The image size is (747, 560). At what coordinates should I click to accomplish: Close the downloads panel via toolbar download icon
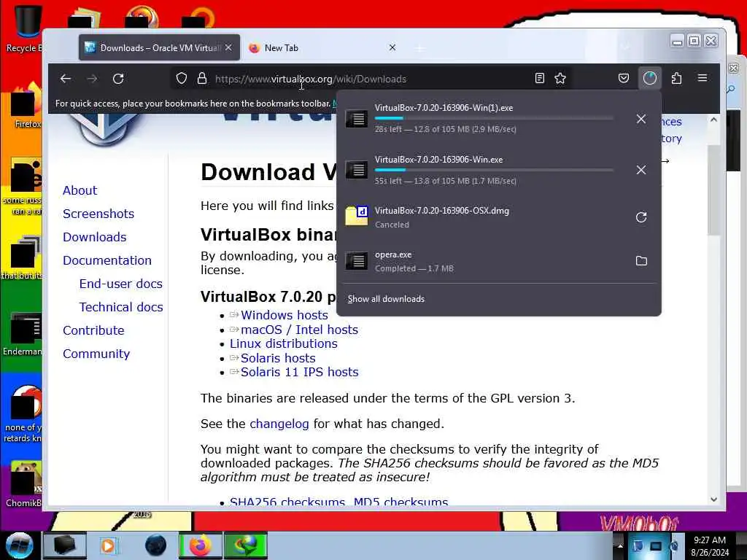point(650,78)
